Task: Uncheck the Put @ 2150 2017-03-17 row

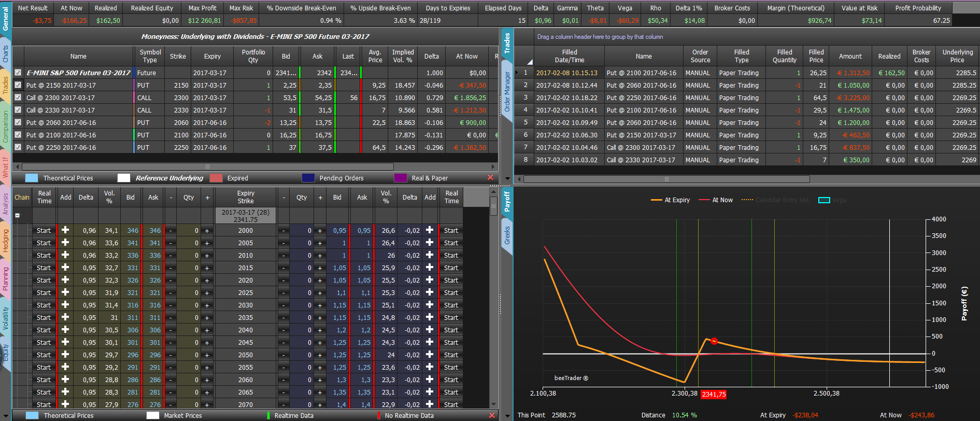Action: pos(18,85)
